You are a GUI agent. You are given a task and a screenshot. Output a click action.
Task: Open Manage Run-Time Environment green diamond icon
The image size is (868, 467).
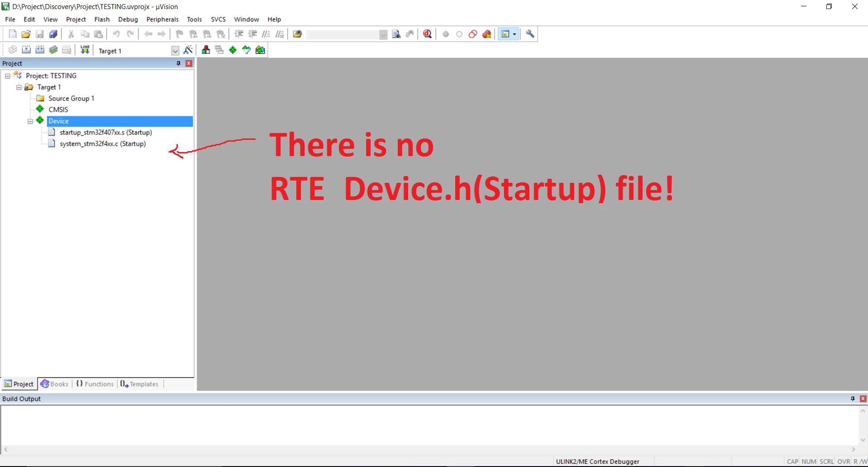(x=233, y=50)
